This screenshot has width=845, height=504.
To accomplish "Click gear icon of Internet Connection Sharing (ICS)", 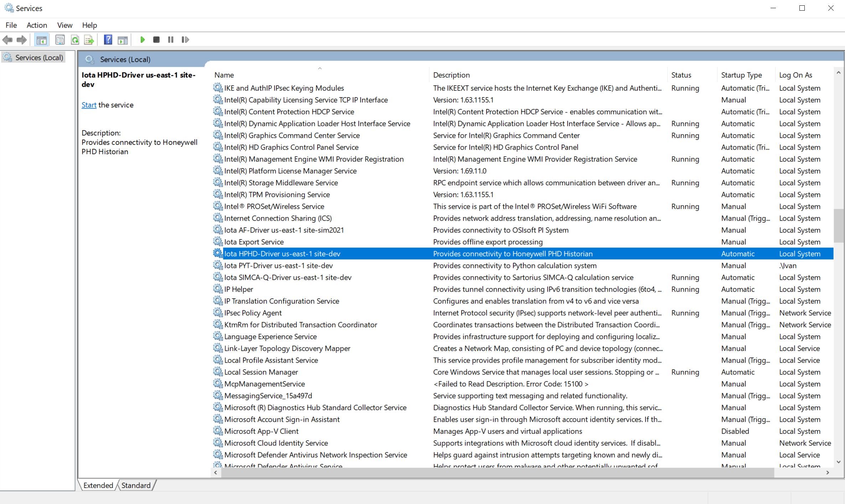I will pyautogui.click(x=218, y=218).
